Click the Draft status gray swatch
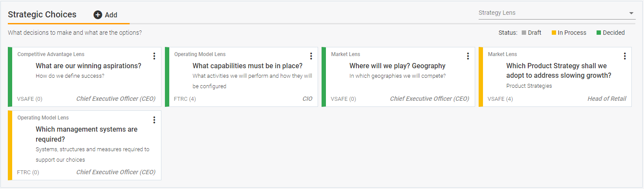Screen dimensions: 644x189 click(x=524, y=33)
